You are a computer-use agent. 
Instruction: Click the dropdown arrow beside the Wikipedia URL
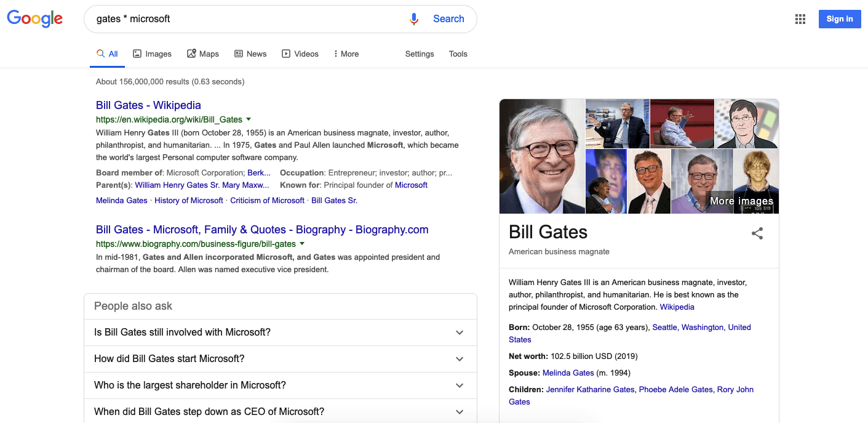click(x=249, y=119)
